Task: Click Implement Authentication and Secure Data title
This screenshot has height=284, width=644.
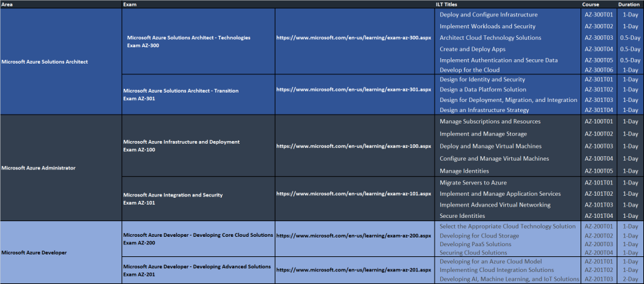Action: click(x=499, y=60)
